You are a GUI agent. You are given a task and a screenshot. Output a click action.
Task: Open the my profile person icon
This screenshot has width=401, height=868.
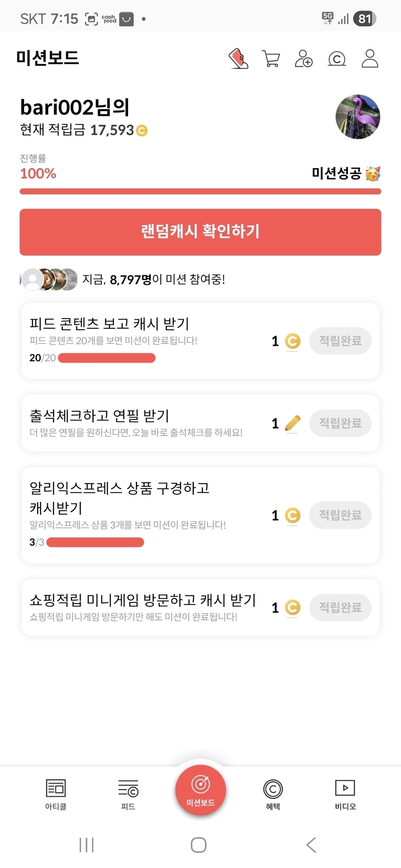[x=370, y=58]
